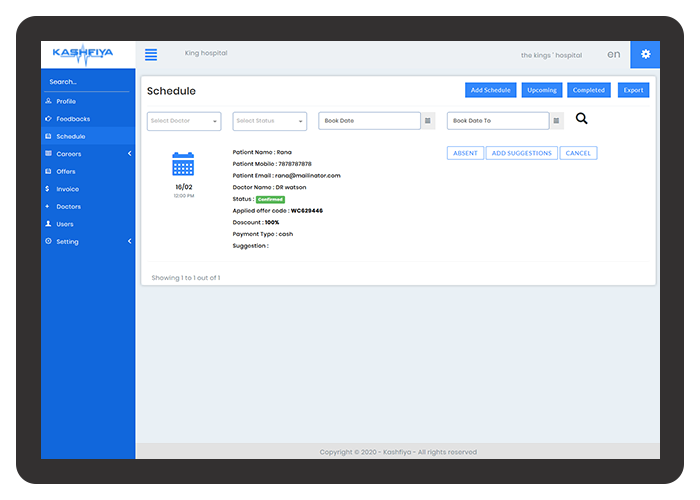This screenshot has width=700, height=500.
Task: Open the Select Status dropdown
Action: pyautogui.click(x=270, y=121)
